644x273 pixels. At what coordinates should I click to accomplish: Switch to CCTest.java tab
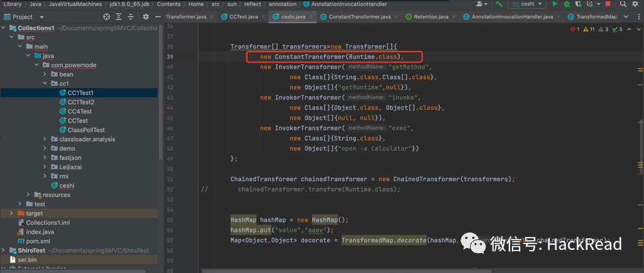[x=239, y=17]
